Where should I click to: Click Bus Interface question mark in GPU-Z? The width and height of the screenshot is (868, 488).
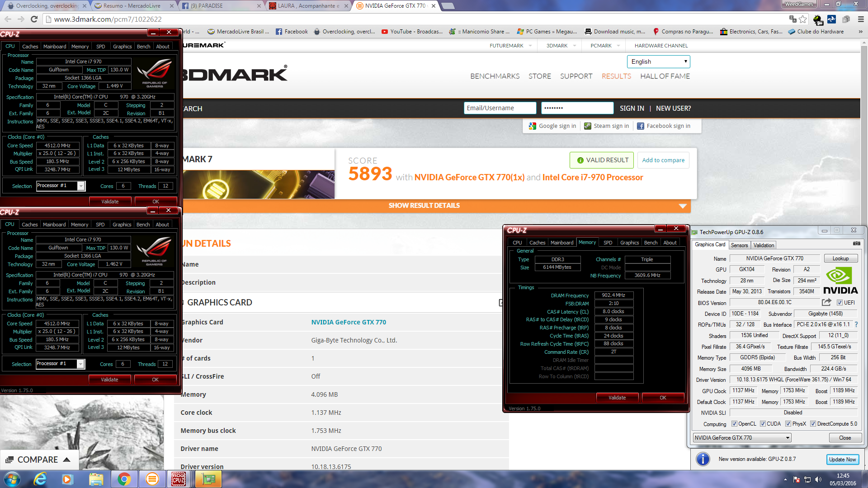856,324
